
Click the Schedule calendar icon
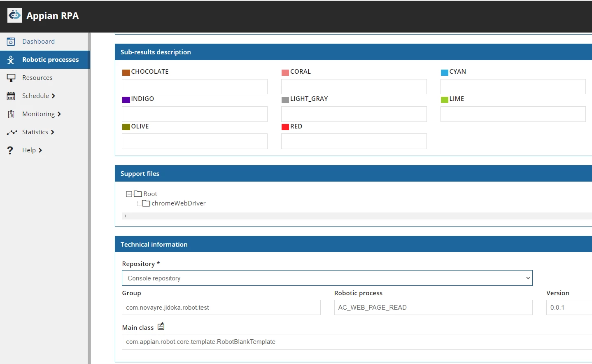pyautogui.click(x=11, y=96)
